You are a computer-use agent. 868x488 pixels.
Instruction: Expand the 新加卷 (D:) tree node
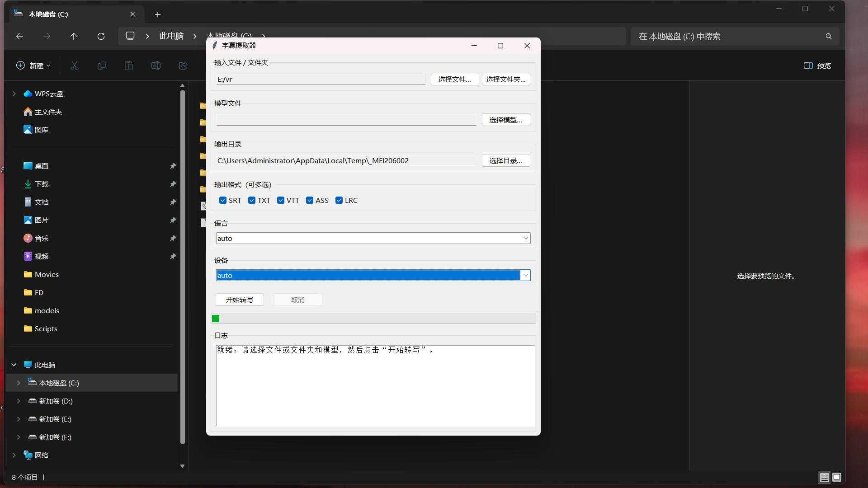click(x=19, y=401)
